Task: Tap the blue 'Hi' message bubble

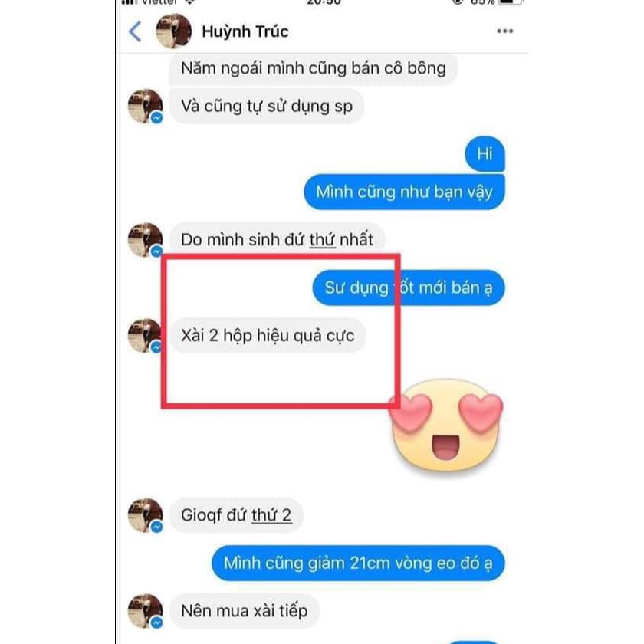Action: tap(485, 154)
